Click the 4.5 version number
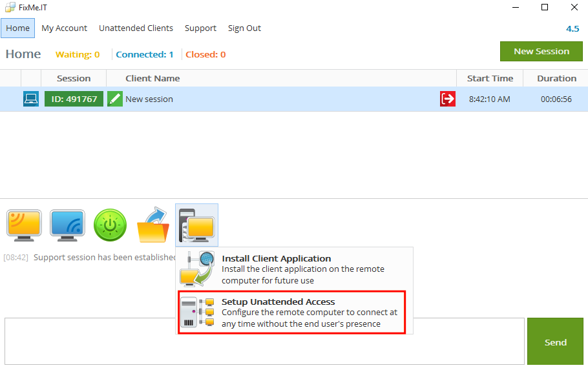The width and height of the screenshot is (588, 370). pyautogui.click(x=572, y=29)
